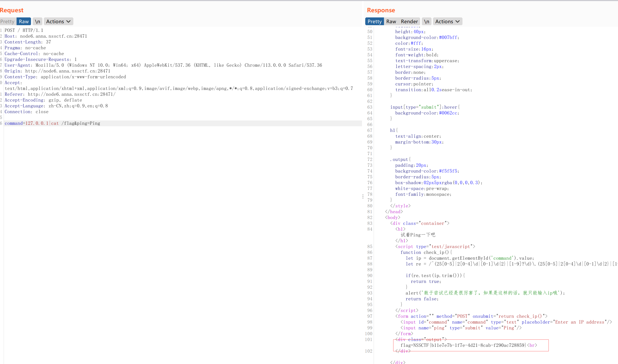Click the function check_ip() line
This screenshot has width=618, height=364.
click(426, 252)
